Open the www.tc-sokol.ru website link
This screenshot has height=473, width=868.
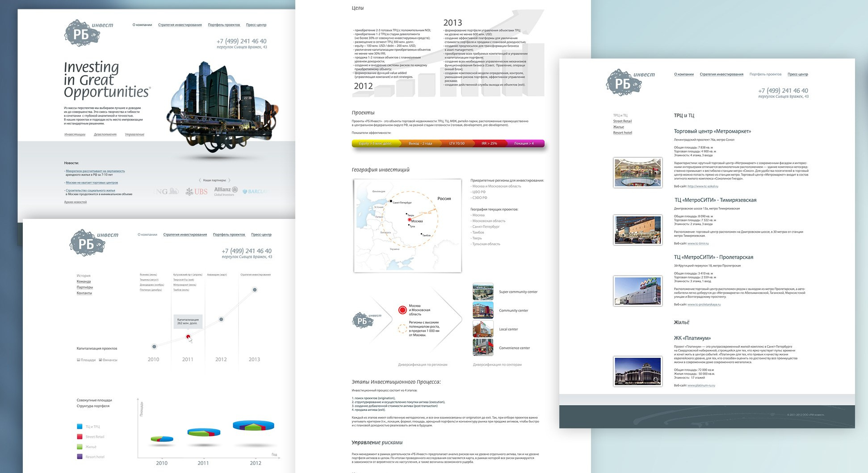click(703, 186)
